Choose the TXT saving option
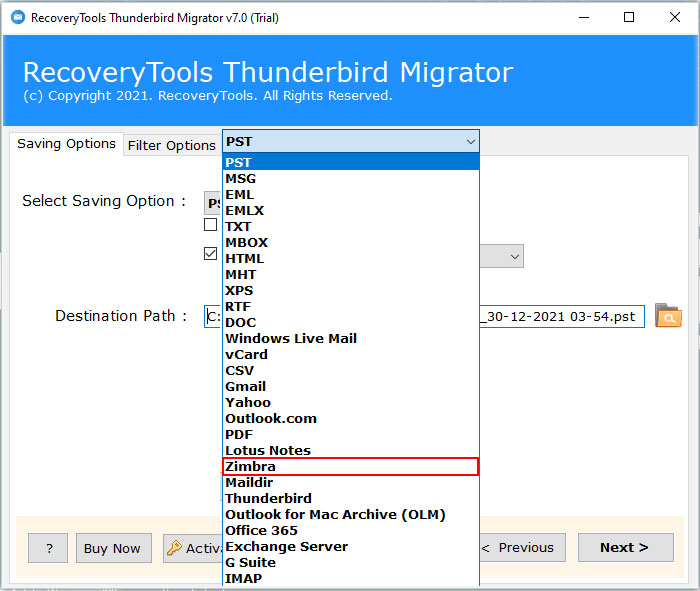 pyautogui.click(x=350, y=227)
